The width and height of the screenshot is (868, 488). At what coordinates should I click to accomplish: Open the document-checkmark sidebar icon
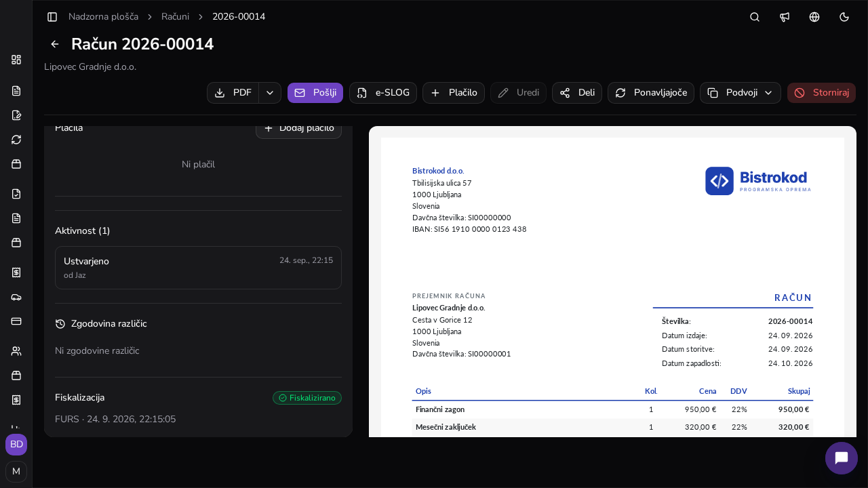[16, 194]
